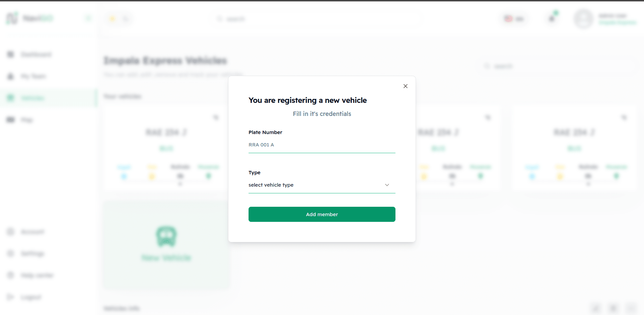Select the highlighted Vehicles menu item

tap(49, 98)
